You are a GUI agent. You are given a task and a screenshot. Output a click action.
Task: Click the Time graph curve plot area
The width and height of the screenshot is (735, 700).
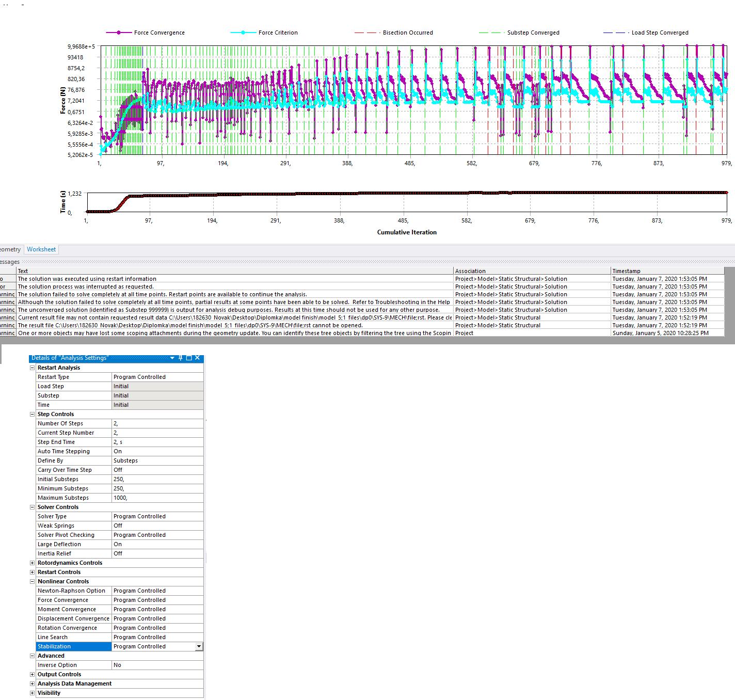[x=407, y=202]
